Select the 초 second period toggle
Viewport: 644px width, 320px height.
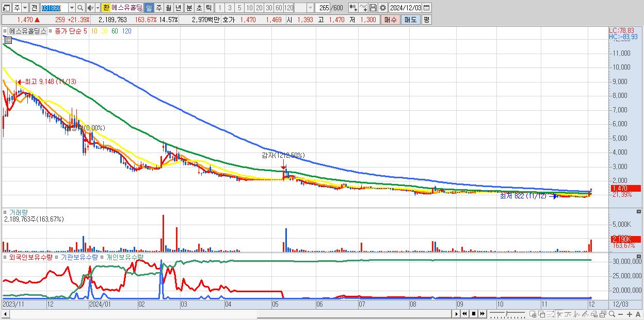coord(199,8)
